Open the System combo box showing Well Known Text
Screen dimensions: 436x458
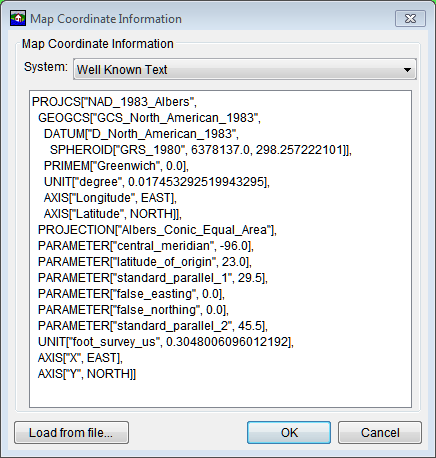(x=245, y=69)
